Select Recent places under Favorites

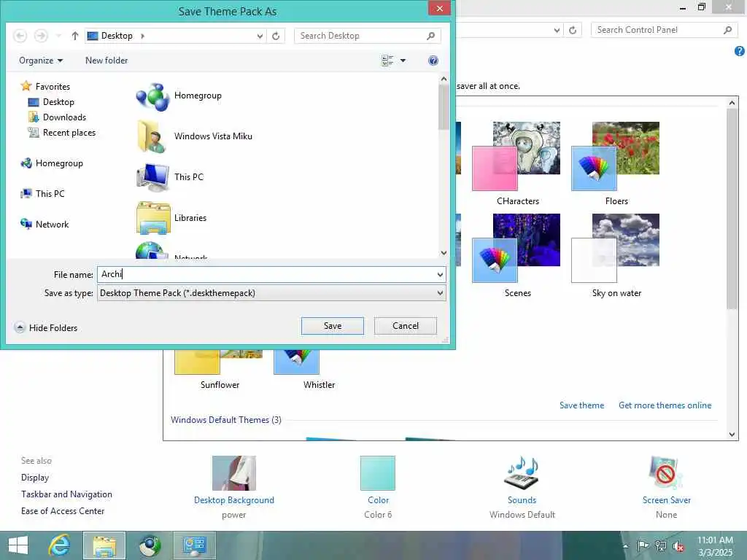(62, 133)
